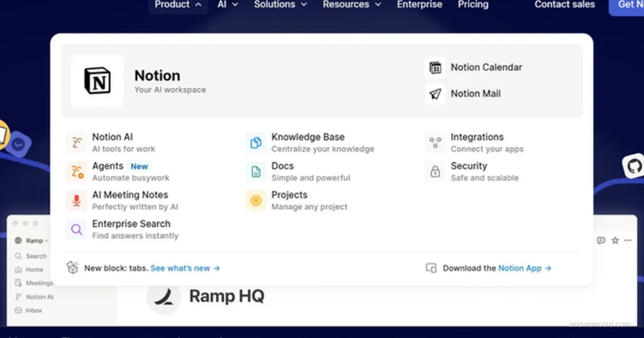Image resolution: width=644 pixels, height=338 pixels.
Task: Click the Notion App download link
Action: (525, 268)
